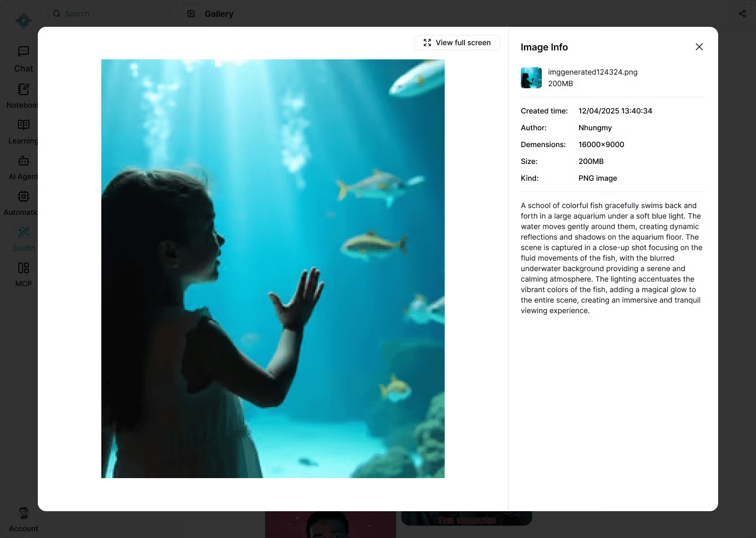Select the Studio magic wand icon
The image size is (756, 538).
[x=24, y=232]
